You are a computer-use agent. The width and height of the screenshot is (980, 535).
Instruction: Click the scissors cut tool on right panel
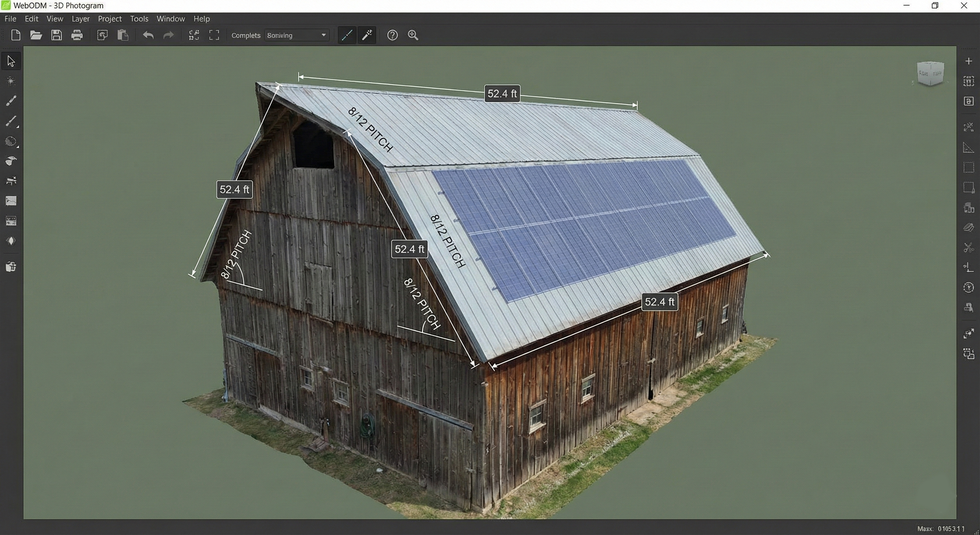pos(968,248)
